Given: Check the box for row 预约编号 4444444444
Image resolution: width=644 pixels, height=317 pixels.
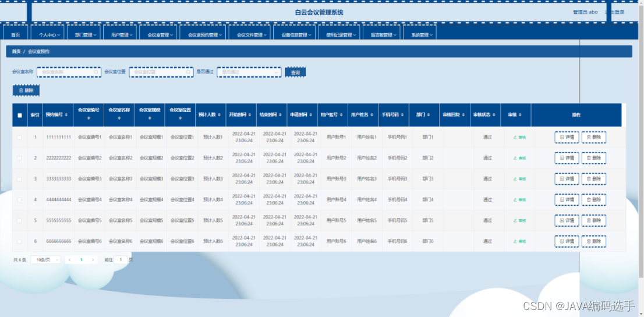Looking at the screenshot, I should click(19, 200).
